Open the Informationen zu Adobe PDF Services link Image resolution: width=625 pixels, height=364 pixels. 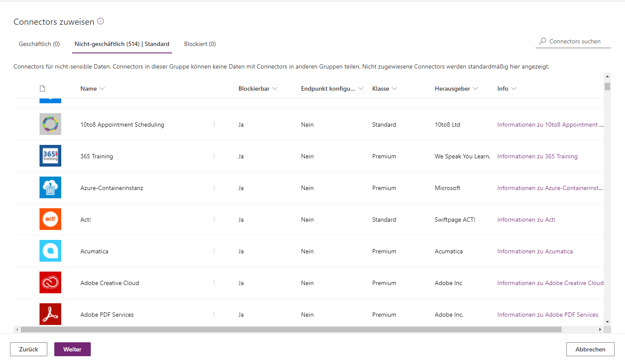(547, 315)
